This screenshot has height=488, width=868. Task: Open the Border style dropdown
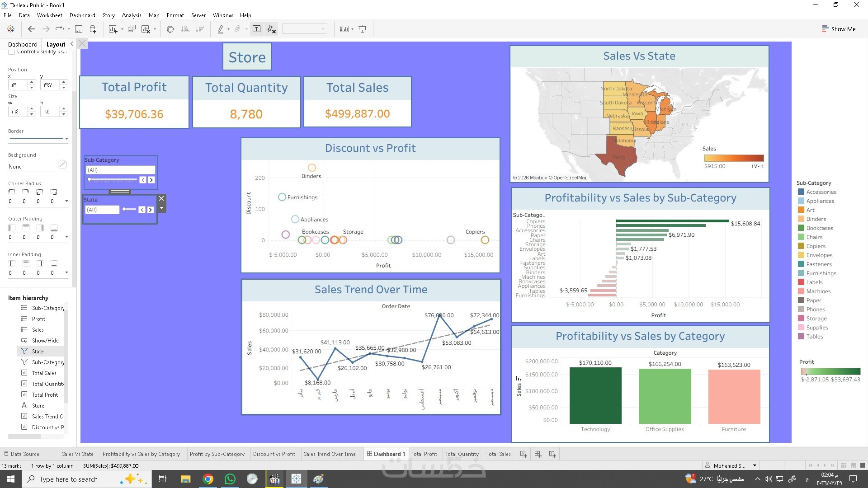click(x=66, y=138)
